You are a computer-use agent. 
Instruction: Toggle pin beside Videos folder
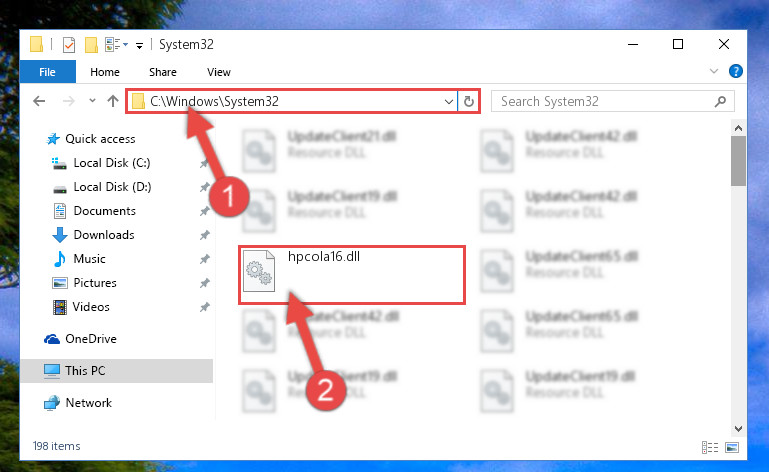tap(205, 307)
